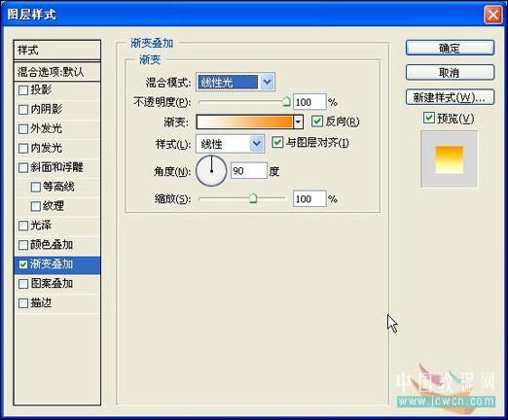The width and height of the screenshot is (508, 420).
Task: Click the 确定 OK button
Action: click(x=450, y=49)
